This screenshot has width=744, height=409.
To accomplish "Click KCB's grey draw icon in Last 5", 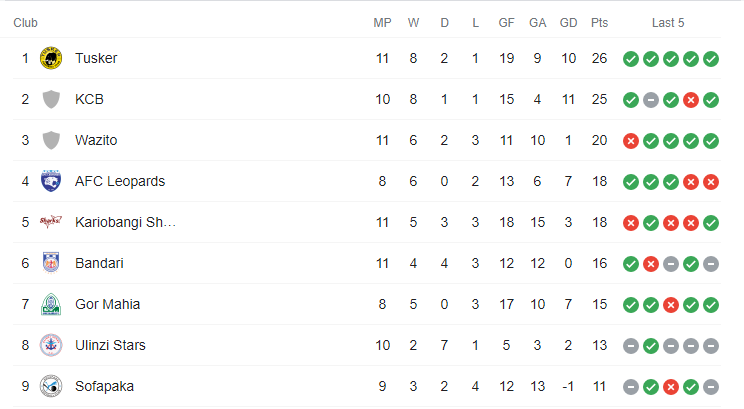I will tap(651, 100).
